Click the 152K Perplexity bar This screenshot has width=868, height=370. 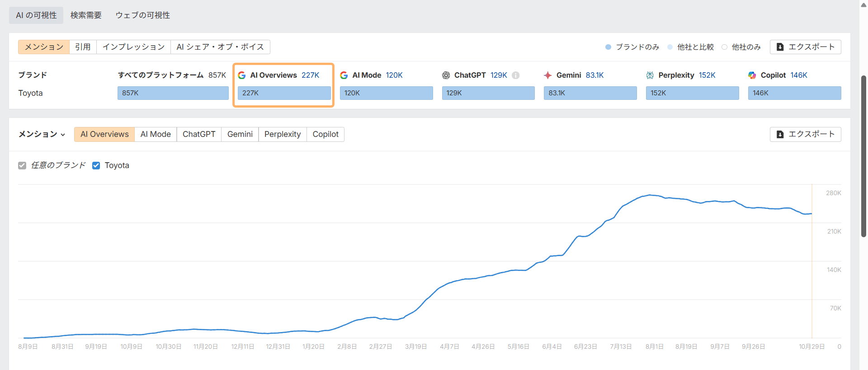click(693, 93)
